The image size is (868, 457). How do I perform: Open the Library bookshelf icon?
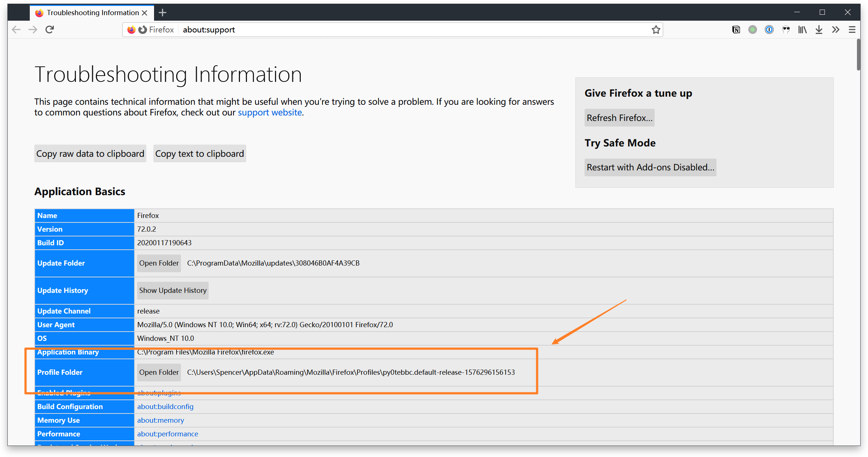coord(802,30)
